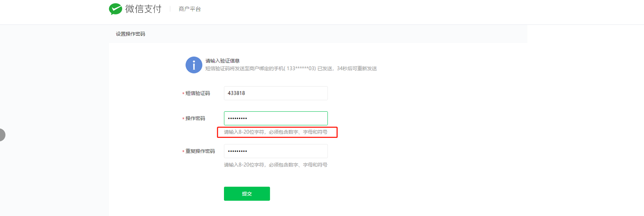
Task: Focus the 操作密码 password field
Action: tap(276, 118)
